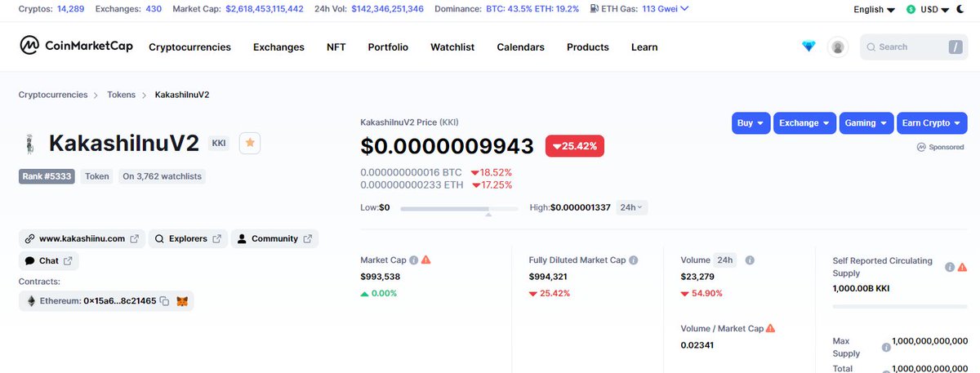The width and height of the screenshot is (980, 373).
Task: Open the diamond rewards icon
Action: (808, 47)
